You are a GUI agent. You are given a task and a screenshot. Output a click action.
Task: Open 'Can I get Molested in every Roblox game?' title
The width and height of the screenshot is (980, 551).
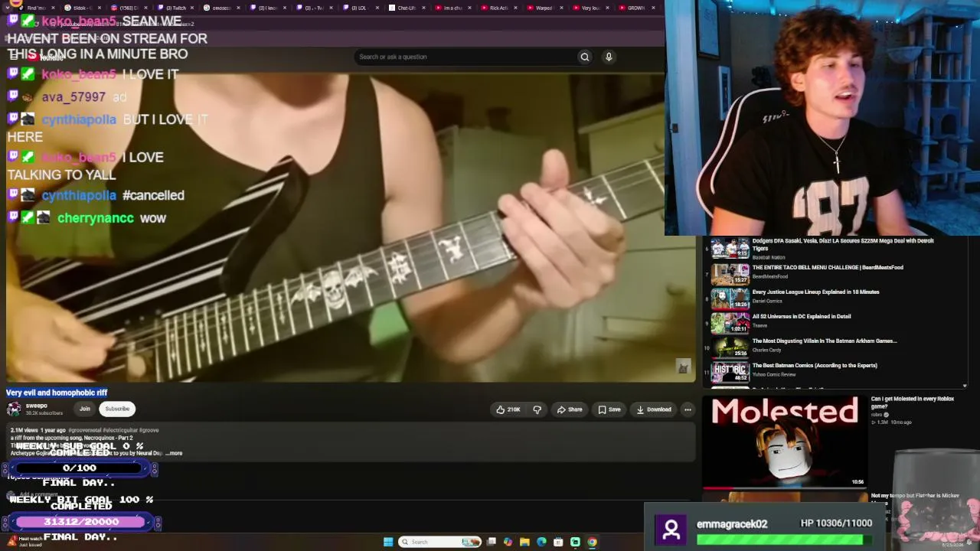pyautogui.click(x=913, y=403)
